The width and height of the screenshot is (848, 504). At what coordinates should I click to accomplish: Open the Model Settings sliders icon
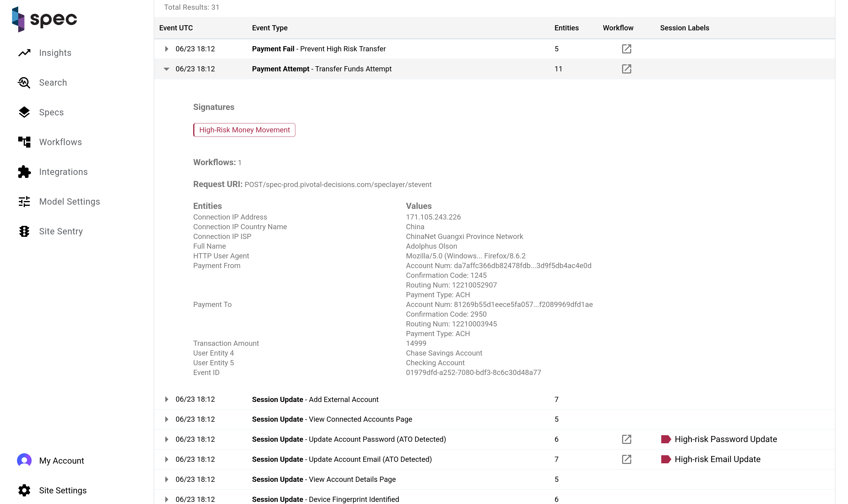click(x=24, y=202)
